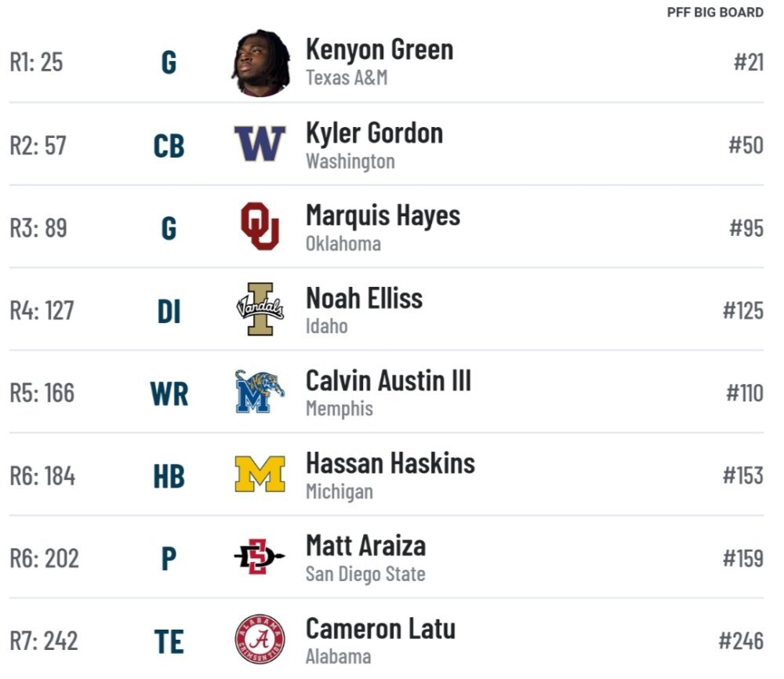Click the Washington Huskies W logo
This screenshot has height=679, width=784.
260,143
